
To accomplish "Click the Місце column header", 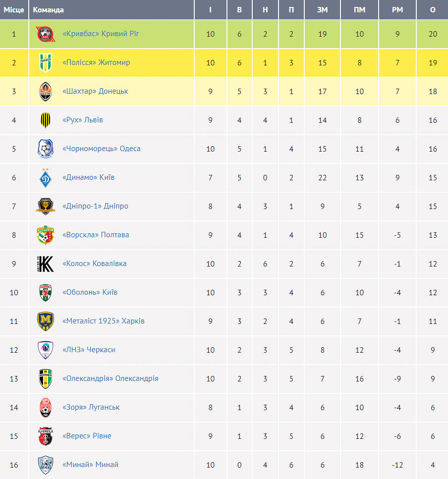I will click(x=14, y=10).
